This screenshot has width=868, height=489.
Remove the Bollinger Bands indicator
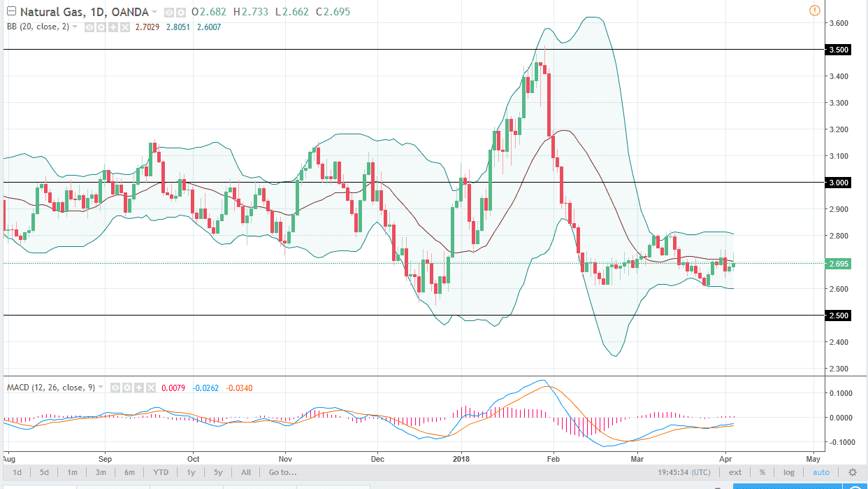(126, 27)
